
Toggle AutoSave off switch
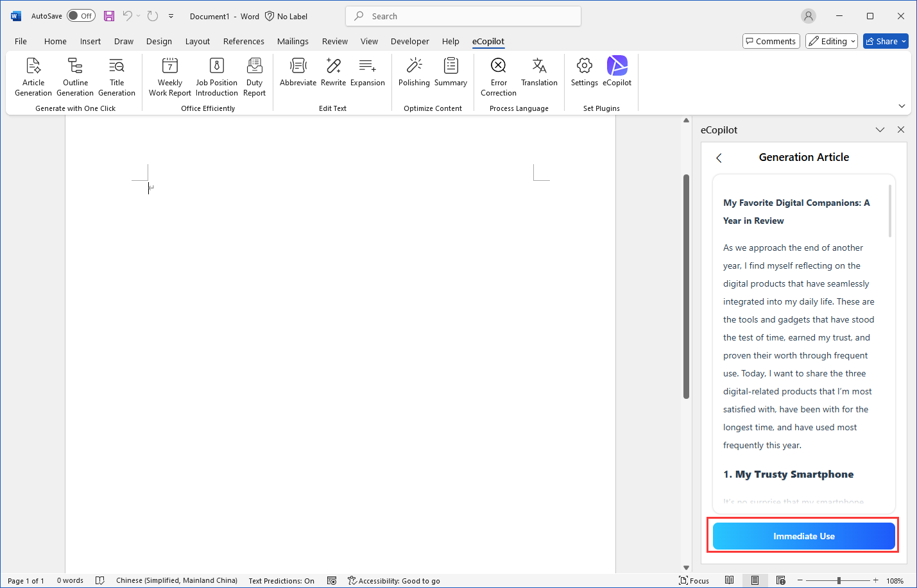click(x=81, y=15)
